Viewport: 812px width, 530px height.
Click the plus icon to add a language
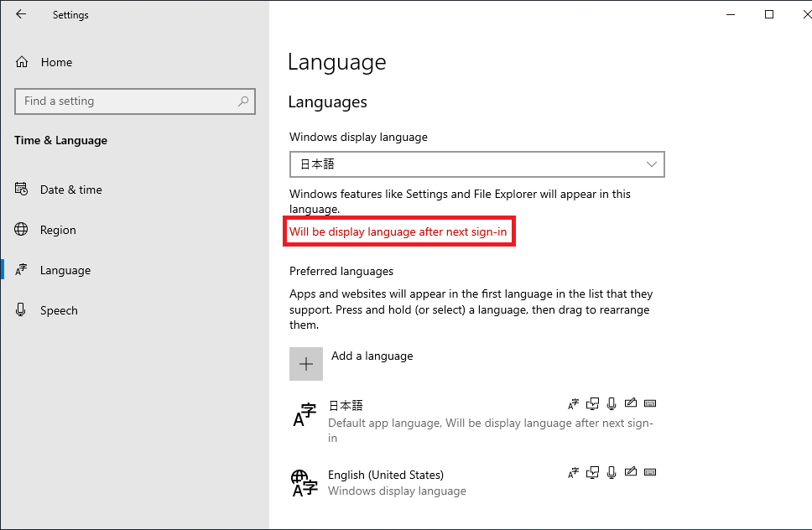coord(306,364)
